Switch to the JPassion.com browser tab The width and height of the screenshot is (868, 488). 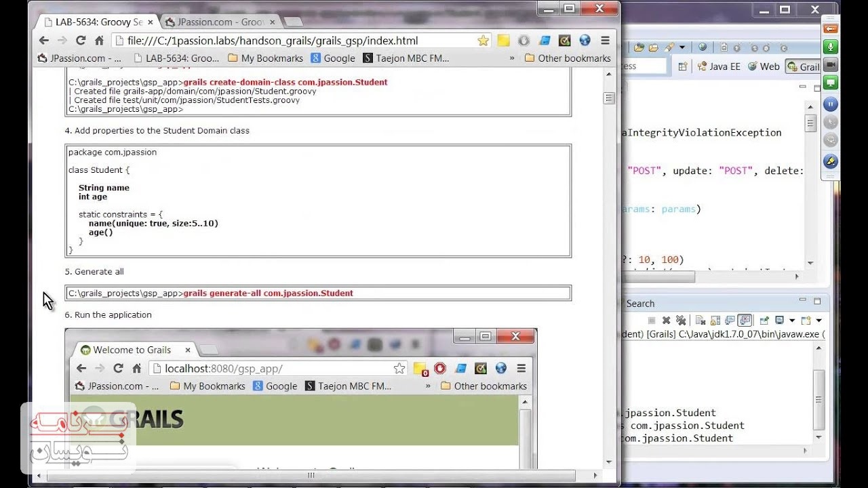(x=219, y=22)
